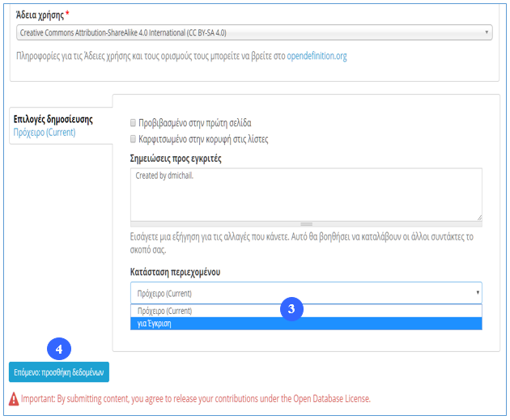Viewport: 510px width, 420px height.
Task: Click the license dropdown arrow icon
Action: point(486,32)
